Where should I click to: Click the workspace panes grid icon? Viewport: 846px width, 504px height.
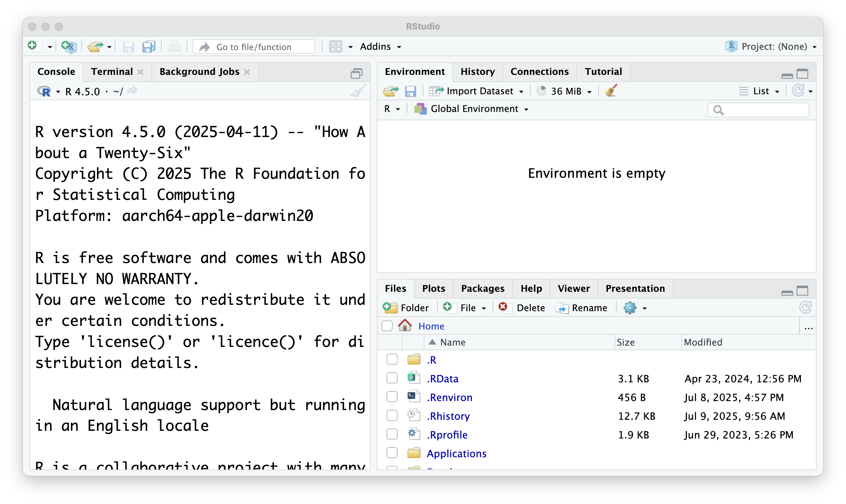tap(336, 46)
